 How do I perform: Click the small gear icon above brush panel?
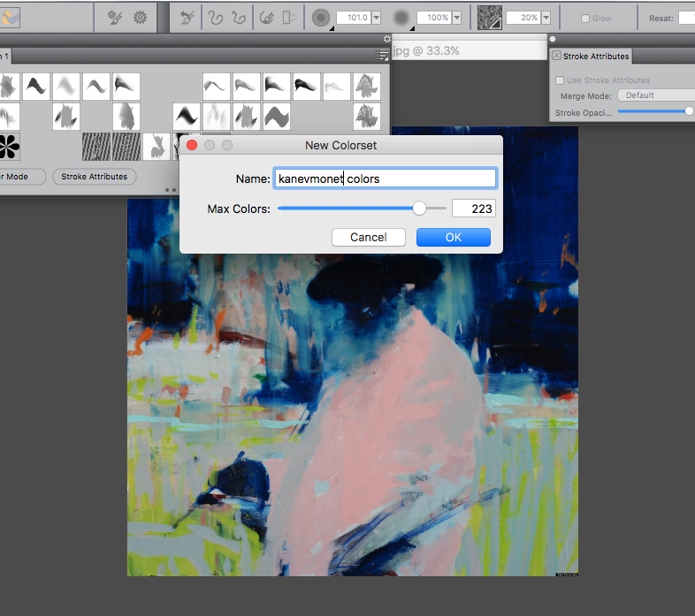point(386,39)
